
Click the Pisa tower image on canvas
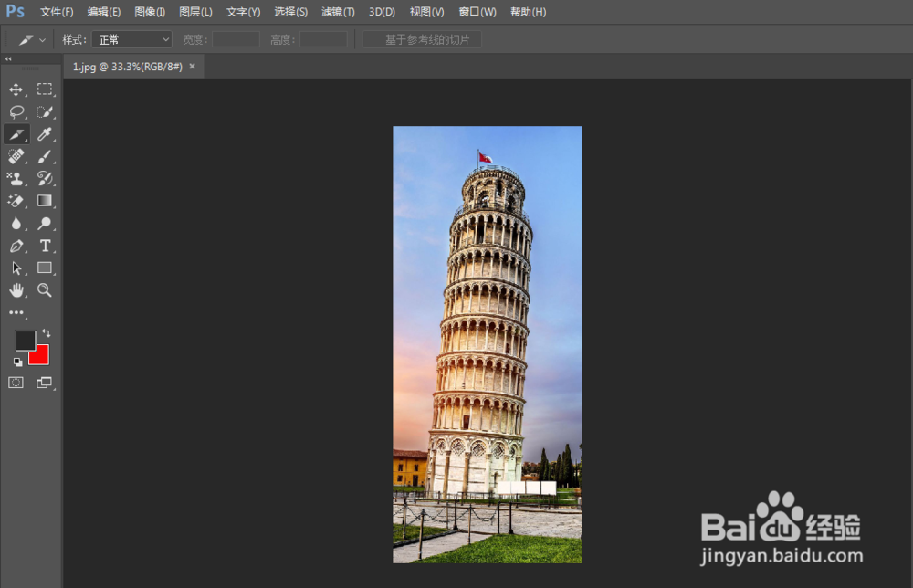tap(487, 344)
